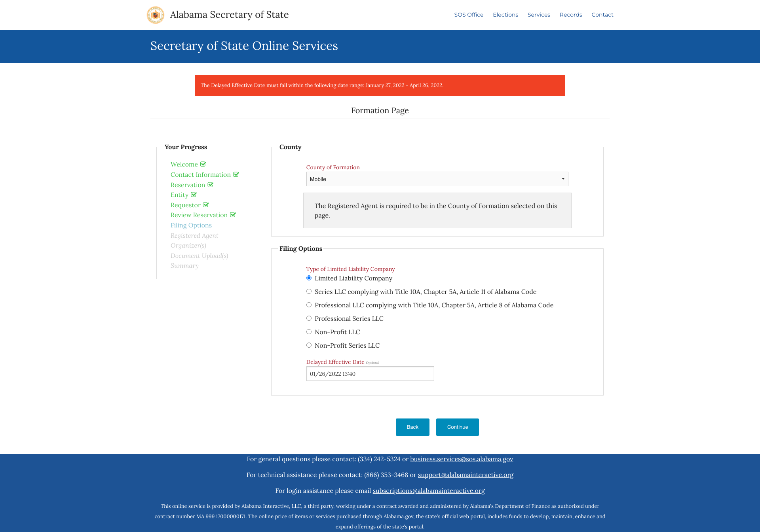This screenshot has width=760, height=532.
Task: Select the Limited Liability Company radio button
Action: [309, 278]
